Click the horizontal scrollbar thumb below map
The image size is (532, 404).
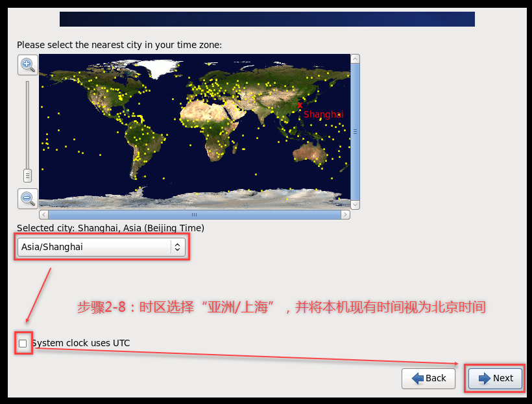pyautogui.click(x=195, y=215)
